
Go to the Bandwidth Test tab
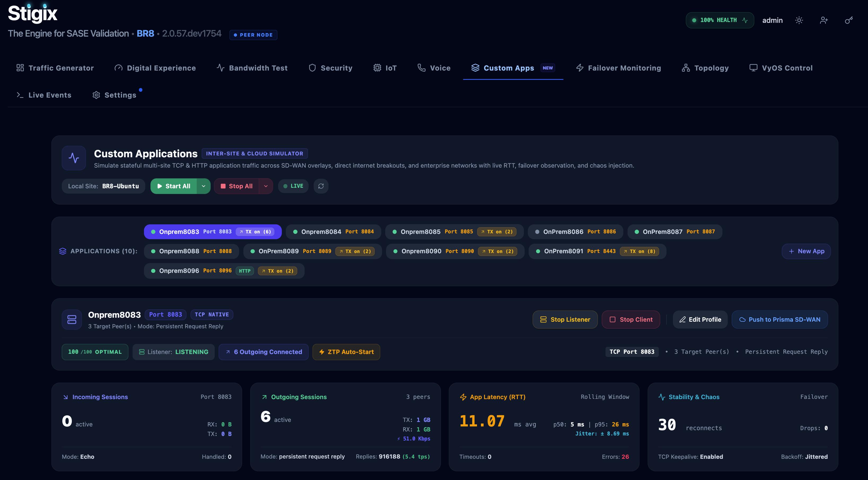pos(252,68)
